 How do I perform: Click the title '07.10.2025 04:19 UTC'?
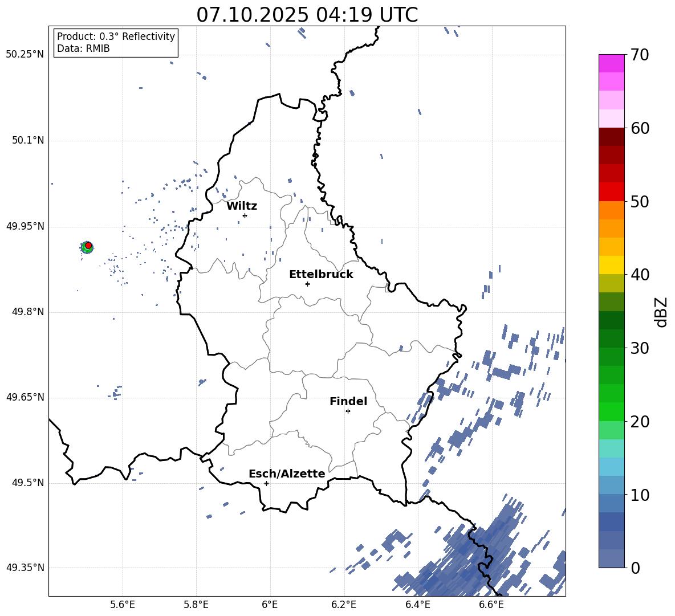pyautogui.click(x=307, y=15)
